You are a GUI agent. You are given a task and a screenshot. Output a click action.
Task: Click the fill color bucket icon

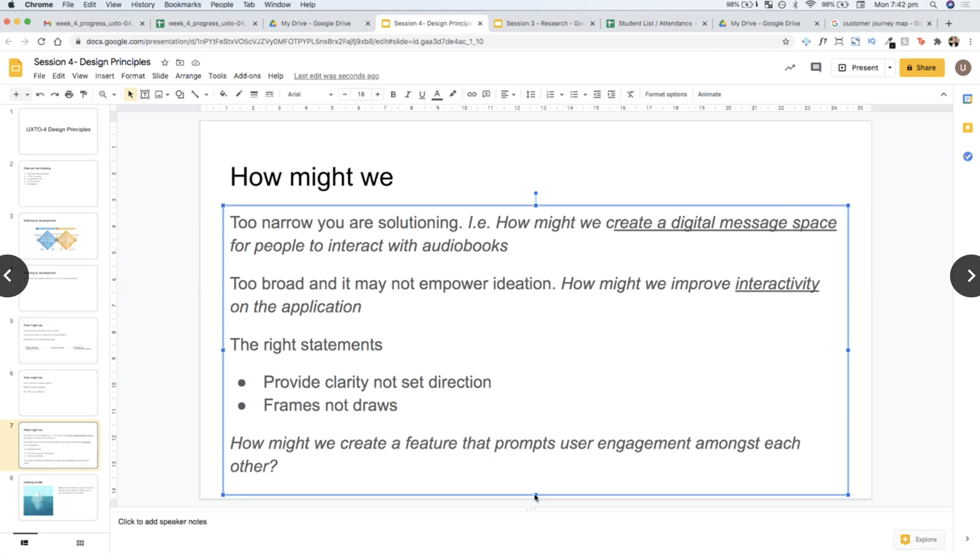point(223,94)
